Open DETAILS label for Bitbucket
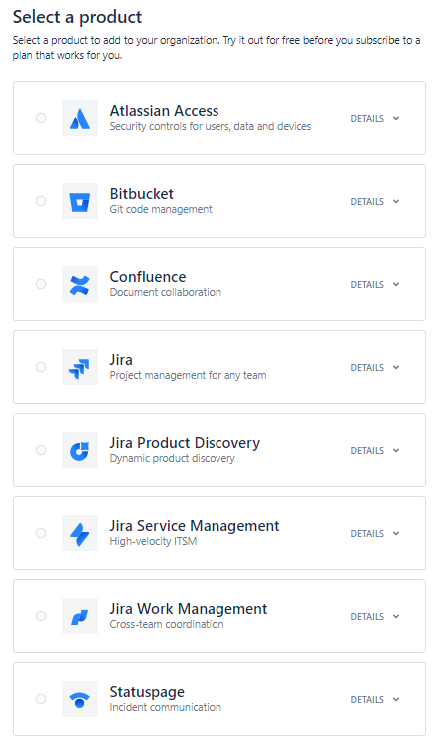Viewport: 435px width, 745px height. (x=367, y=201)
